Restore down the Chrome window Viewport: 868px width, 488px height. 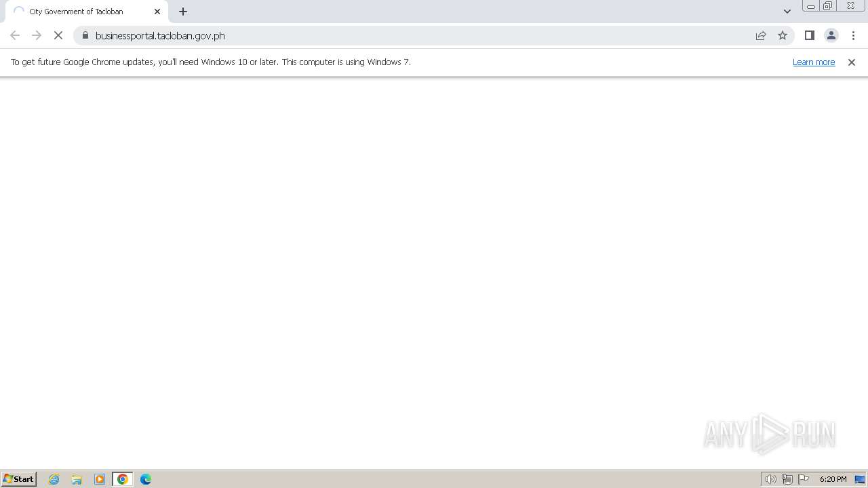(828, 6)
